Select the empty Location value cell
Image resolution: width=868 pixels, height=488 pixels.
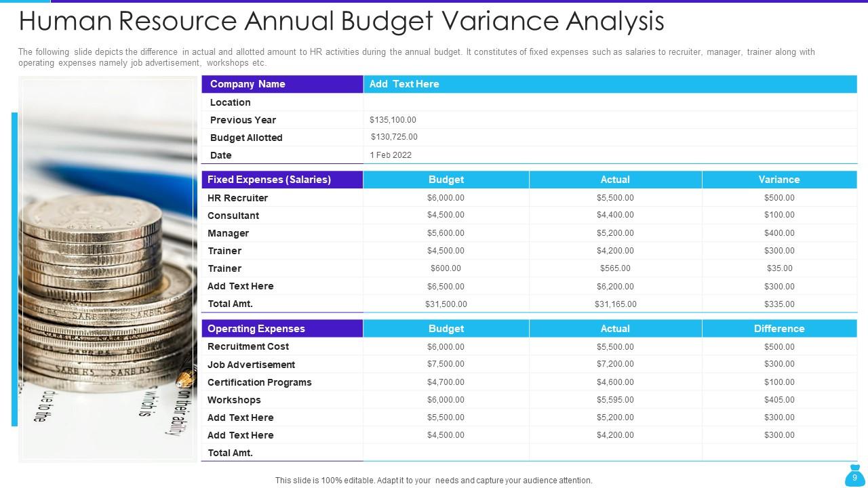[610, 102]
